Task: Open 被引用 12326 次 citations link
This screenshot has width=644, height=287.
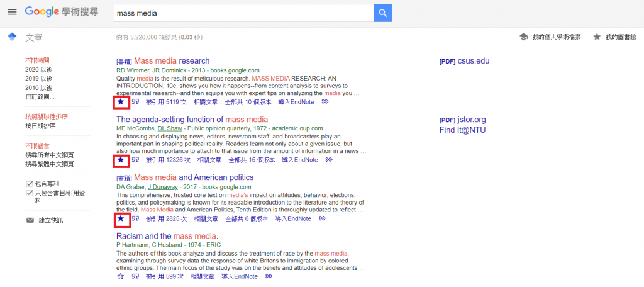Action: 168,160
